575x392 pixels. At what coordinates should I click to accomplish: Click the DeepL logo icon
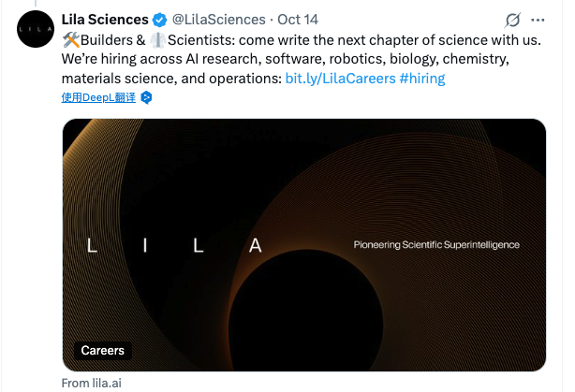tap(146, 97)
